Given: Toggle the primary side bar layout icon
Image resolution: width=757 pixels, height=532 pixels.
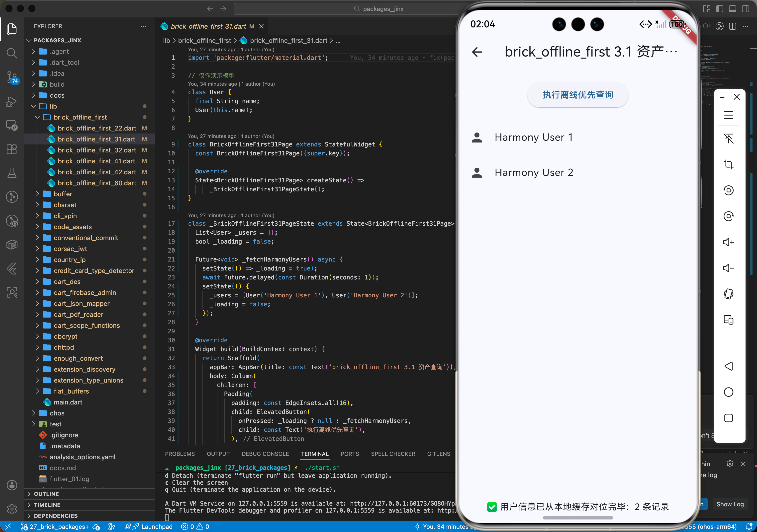Looking at the screenshot, I should (719, 8).
